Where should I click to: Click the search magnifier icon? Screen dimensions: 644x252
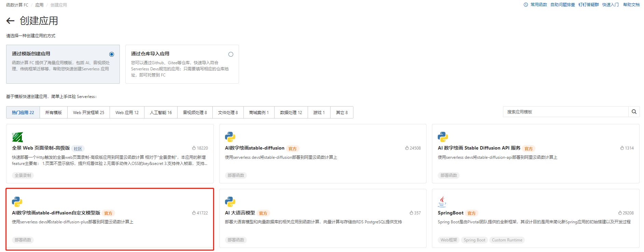[634, 112]
